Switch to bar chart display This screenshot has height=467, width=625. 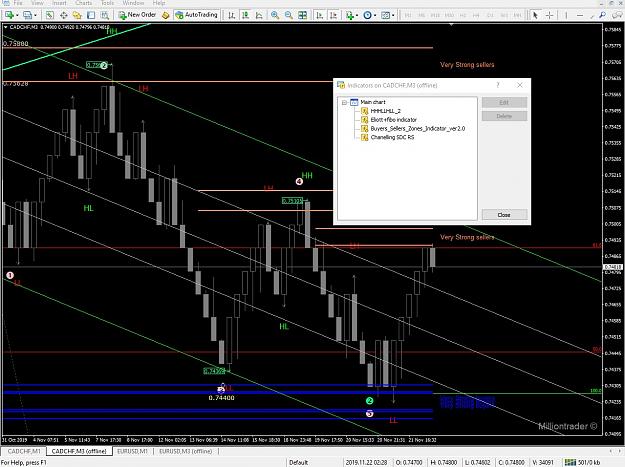coord(231,15)
